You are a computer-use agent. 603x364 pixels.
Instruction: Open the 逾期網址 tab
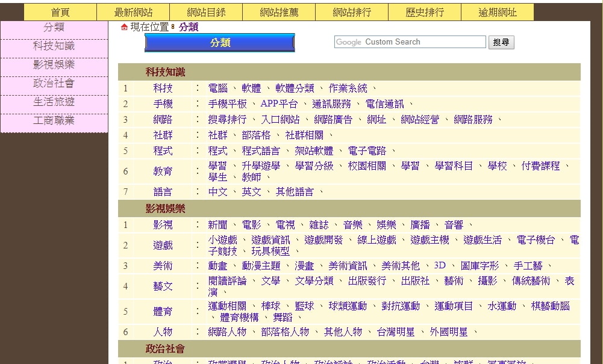point(498,12)
